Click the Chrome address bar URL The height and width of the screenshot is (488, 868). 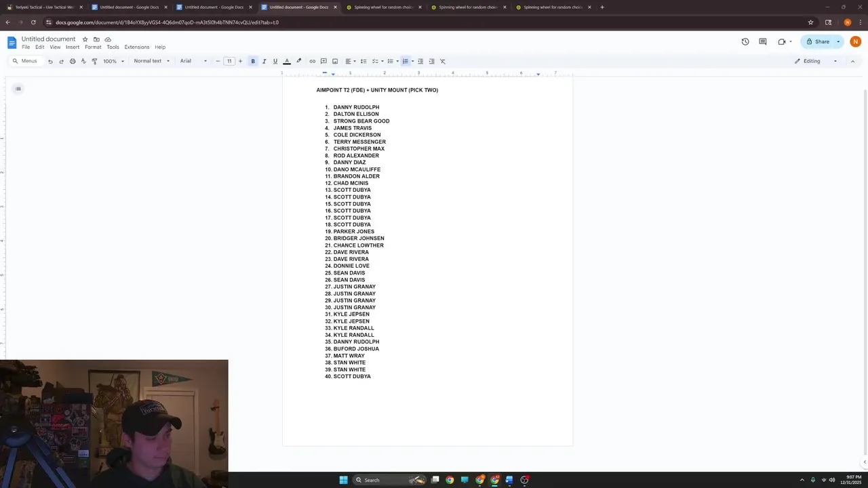[x=167, y=22]
